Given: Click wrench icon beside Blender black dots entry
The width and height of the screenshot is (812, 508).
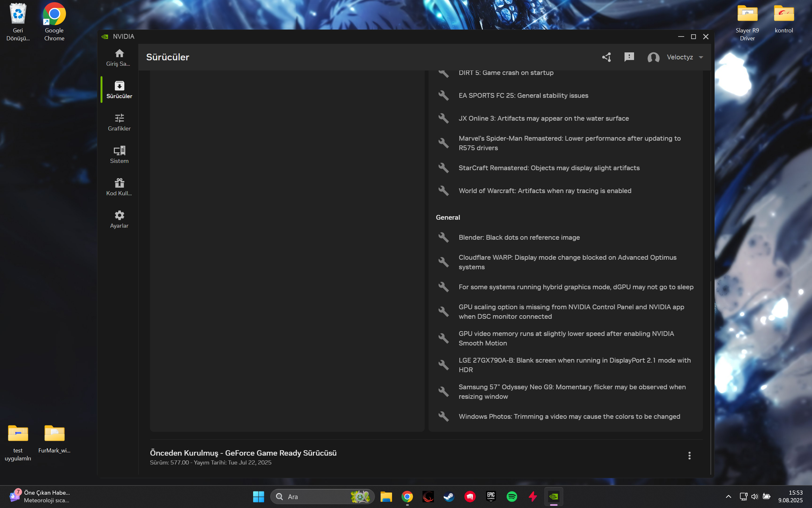Looking at the screenshot, I should 443,237.
